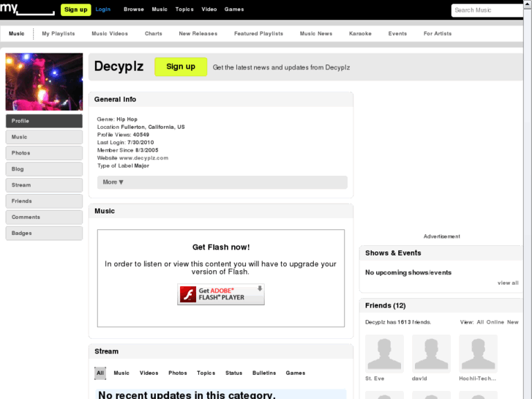Click Login link in the header
Viewport: 532px width, 399px height.
[x=102, y=10]
